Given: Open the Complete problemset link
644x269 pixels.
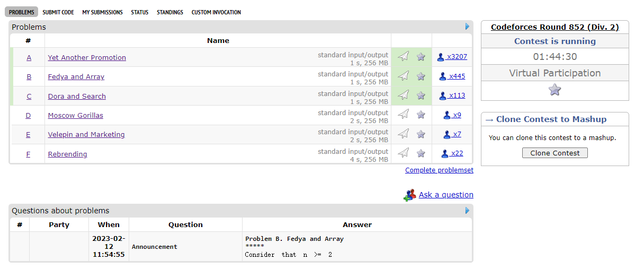Looking at the screenshot, I should point(439,170).
